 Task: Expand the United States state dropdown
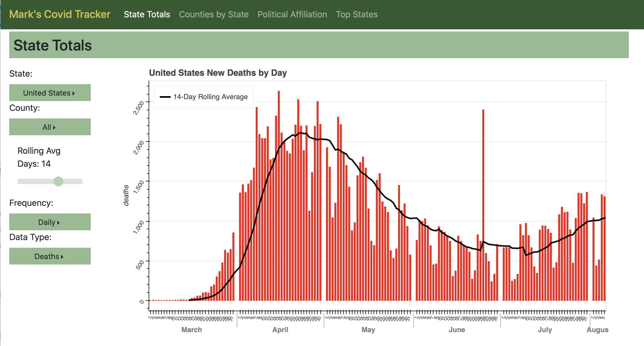point(50,93)
